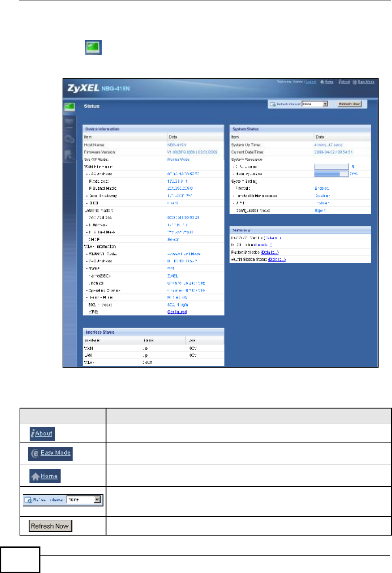Select the Firewall Enabled value
Image resolution: width=392 pixels, height=573 pixels.
(322, 188)
